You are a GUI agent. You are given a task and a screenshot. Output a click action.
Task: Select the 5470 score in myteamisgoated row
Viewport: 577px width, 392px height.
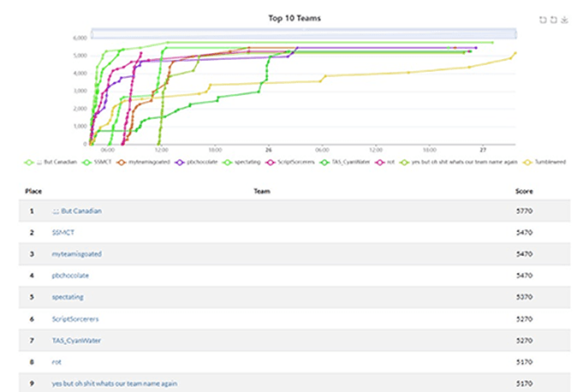524,254
